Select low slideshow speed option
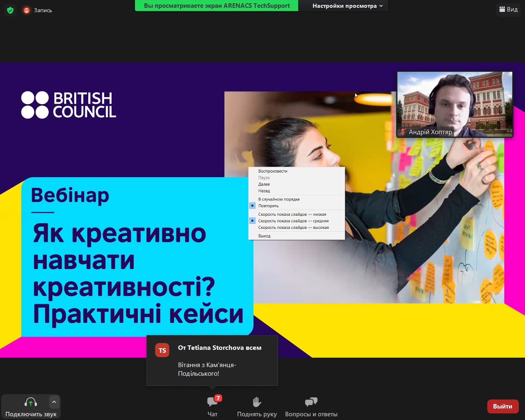Viewport: 525px width, 420px height. point(292,214)
